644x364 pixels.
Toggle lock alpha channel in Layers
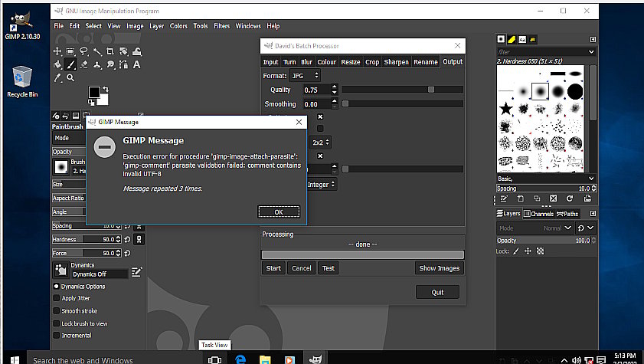pos(541,251)
